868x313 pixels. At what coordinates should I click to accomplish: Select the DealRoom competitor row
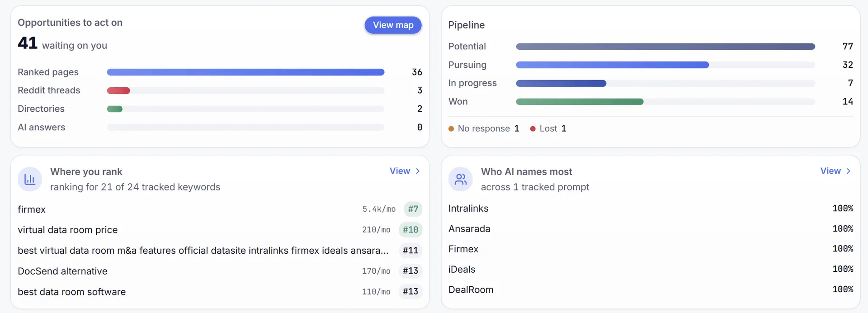pyautogui.click(x=651, y=289)
